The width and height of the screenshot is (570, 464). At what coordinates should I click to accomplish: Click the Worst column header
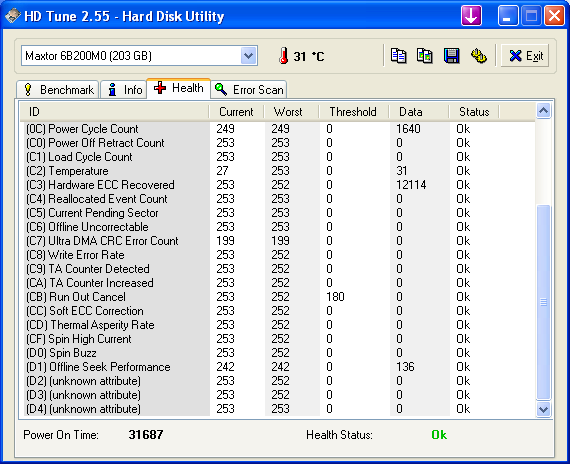click(x=292, y=112)
